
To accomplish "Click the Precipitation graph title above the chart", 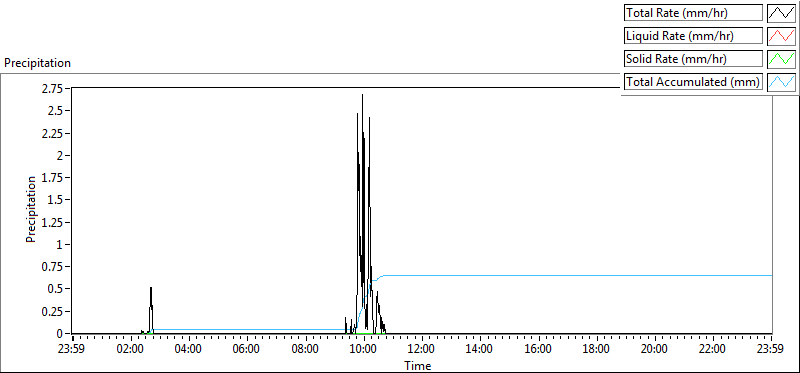I will [37, 63].
